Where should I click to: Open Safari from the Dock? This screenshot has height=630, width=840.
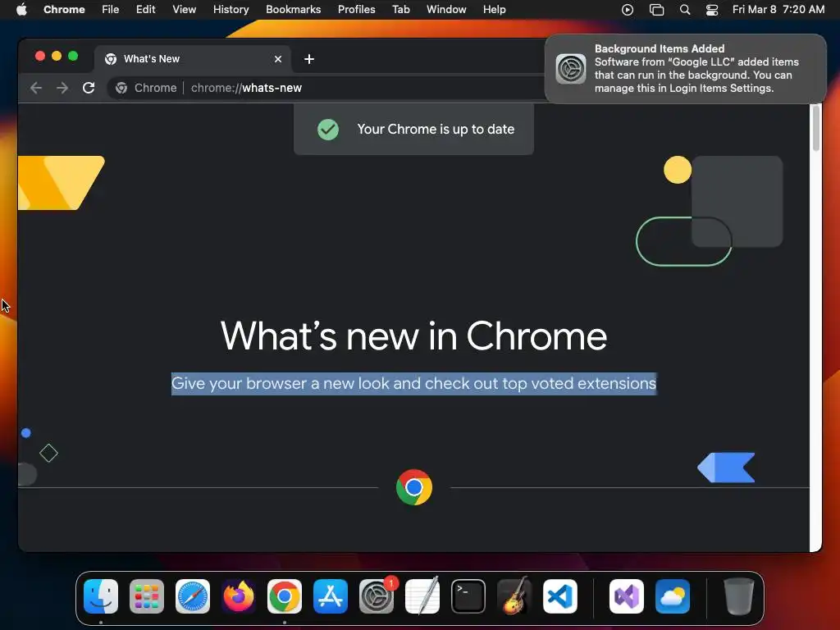pos(192,596)
